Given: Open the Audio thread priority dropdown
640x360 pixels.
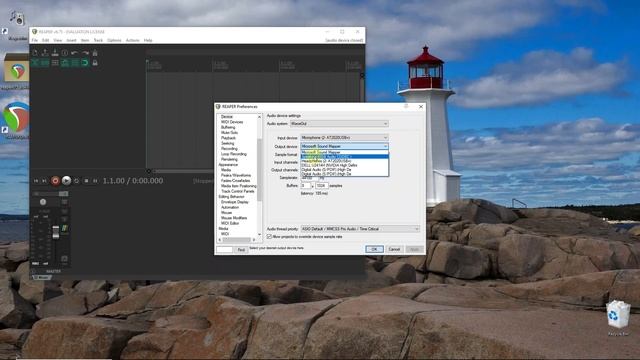Looking at the screenshot, I should point(360,229).
